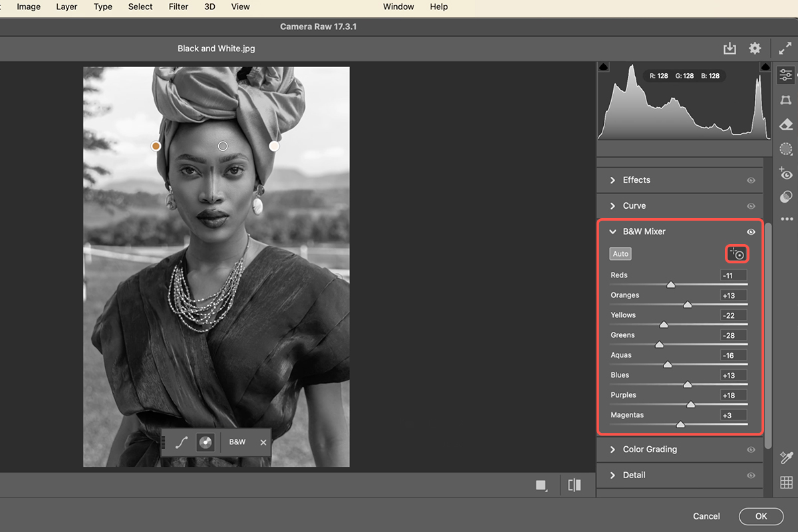Select the Crop and rotate tool icon
The height and width of the screenshot is (532, 798).
pyautogui.click(x=786, y=100)
